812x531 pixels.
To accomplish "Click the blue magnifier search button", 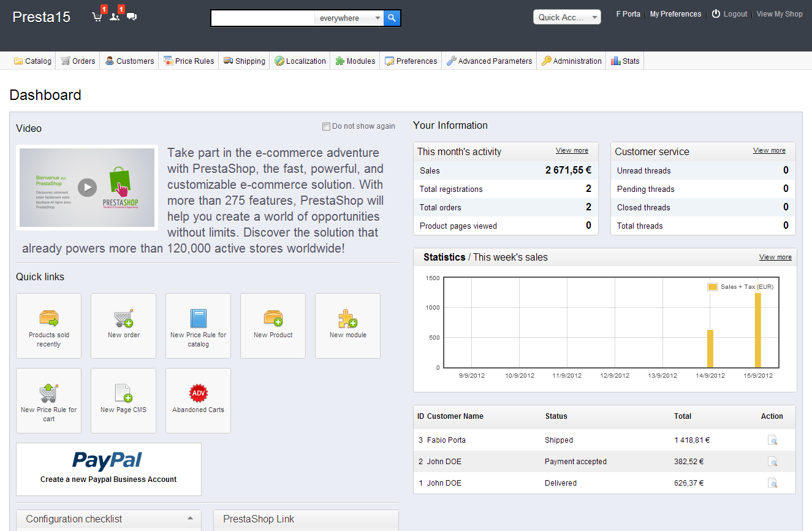I will coord(392,18).
